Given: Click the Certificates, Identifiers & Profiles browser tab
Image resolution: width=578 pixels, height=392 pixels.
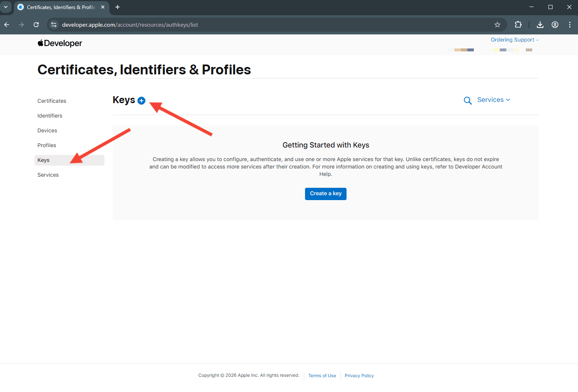Looking at the screenshot, I should [x=62, y=7].
